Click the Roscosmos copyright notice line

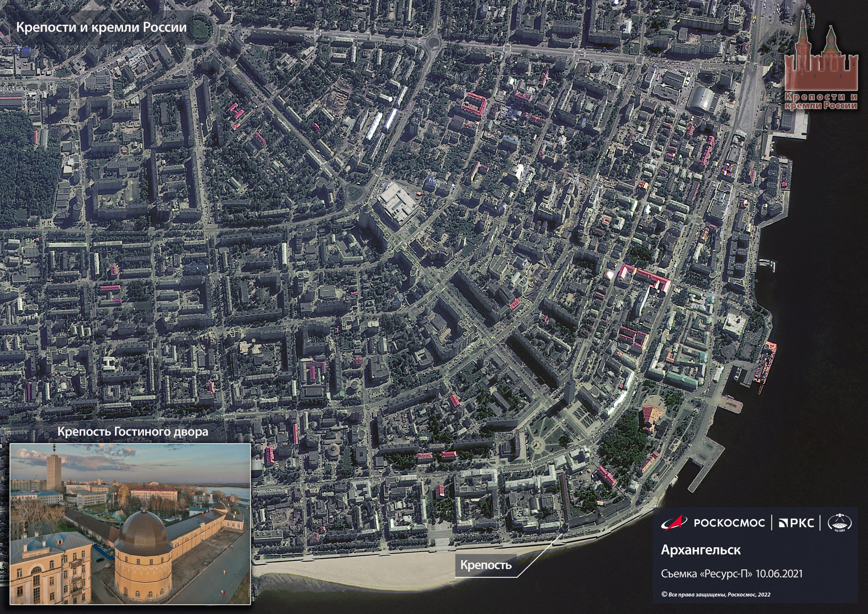716,594
